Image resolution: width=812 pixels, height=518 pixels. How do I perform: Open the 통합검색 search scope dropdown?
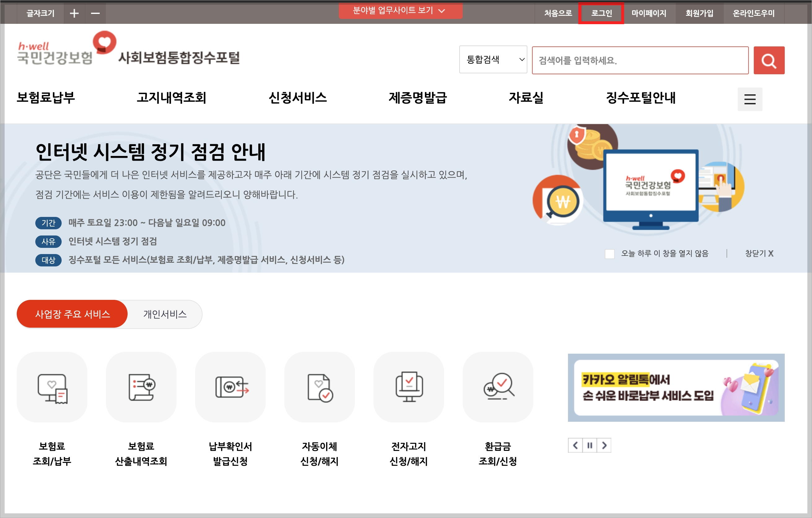pos(493,60)
